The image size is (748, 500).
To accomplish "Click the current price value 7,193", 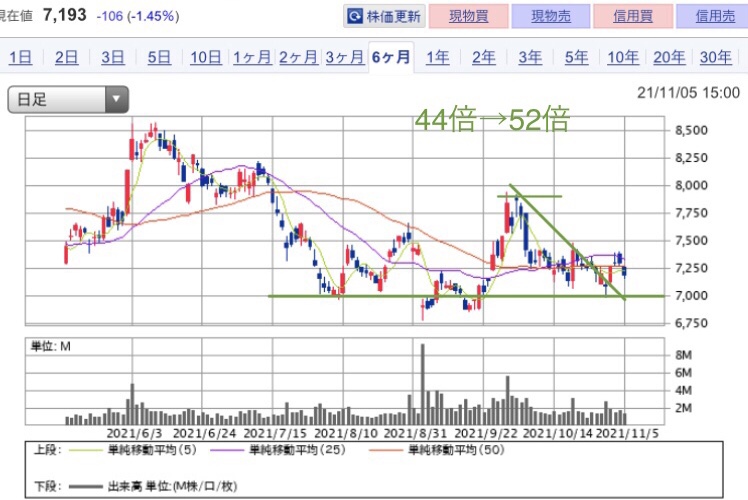I will [65, 15].
